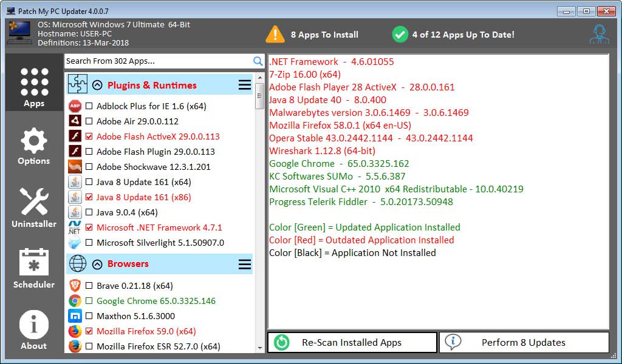Check Adobe Shockwave 12.3.1.201
The height and width of the screenshot is (364, 622).
pos(89,167)
